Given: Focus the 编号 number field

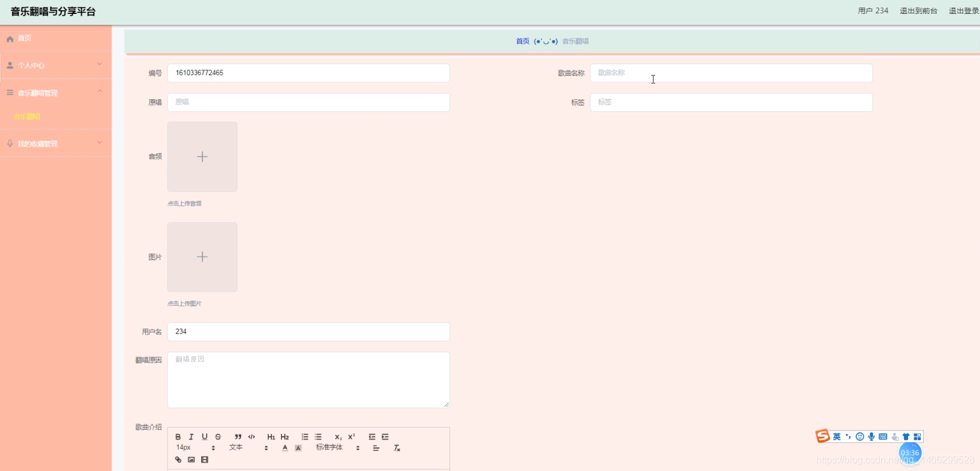Looking at the screenshot, I should click(x=309, y=73).
